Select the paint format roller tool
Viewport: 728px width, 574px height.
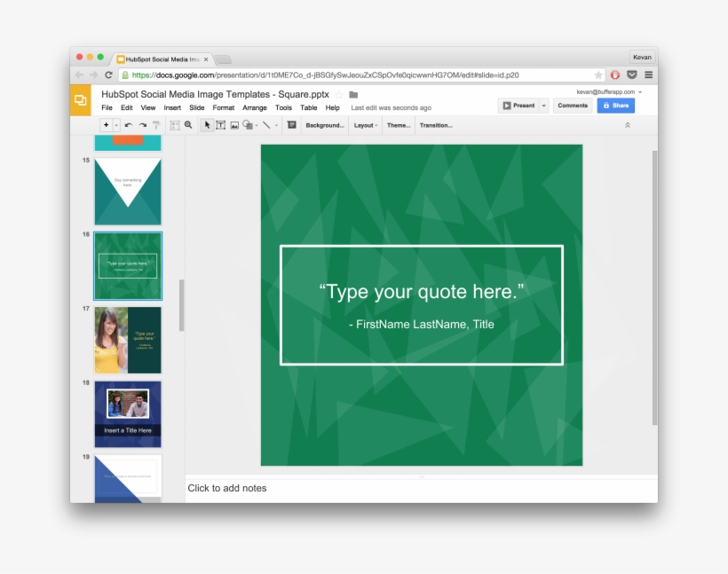156,125
